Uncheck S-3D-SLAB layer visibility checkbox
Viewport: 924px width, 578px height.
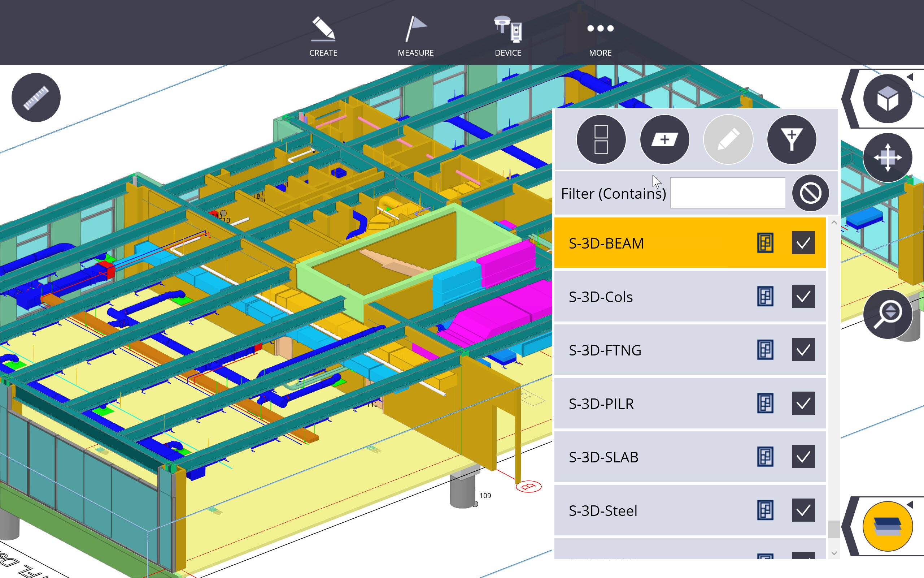click(803, 457)
